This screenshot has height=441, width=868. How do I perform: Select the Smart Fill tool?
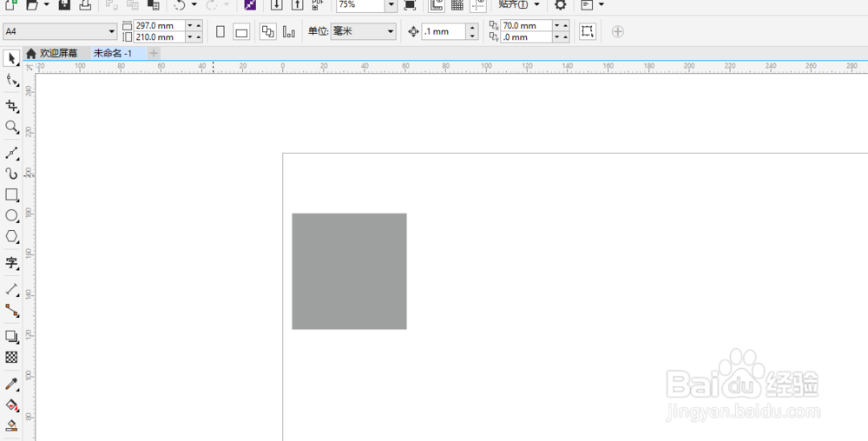11,425
